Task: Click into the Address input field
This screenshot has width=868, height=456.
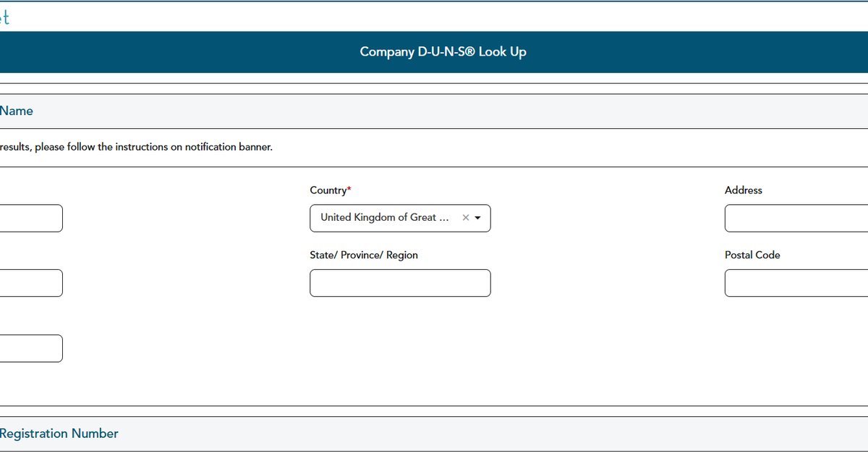Action: point(796,218)
